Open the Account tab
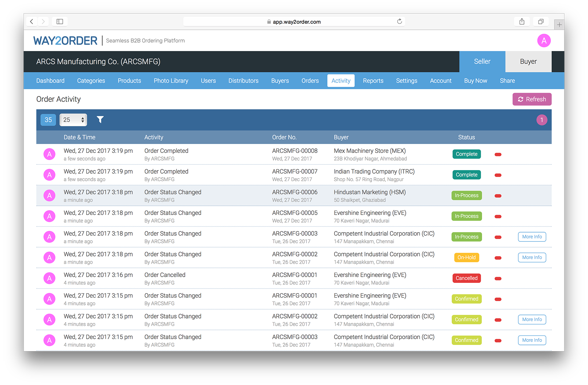The height and width of the screenshot is (385, 588). click(441, 81)
